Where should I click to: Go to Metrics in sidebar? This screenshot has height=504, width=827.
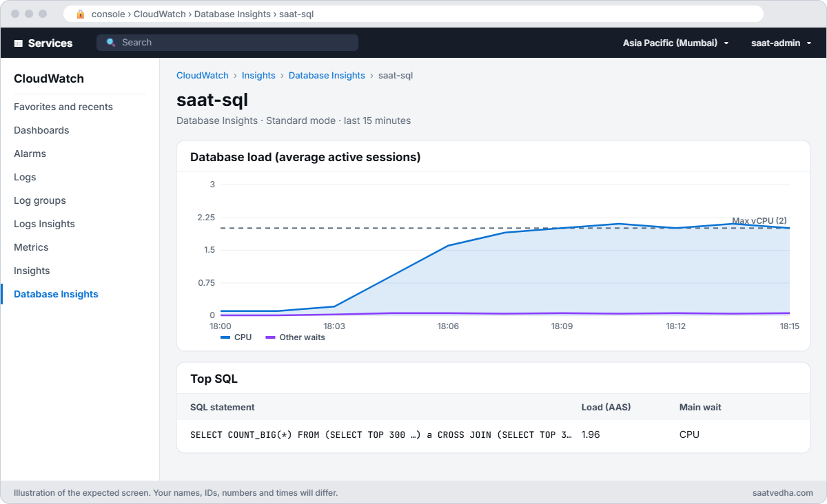(31, 247)
